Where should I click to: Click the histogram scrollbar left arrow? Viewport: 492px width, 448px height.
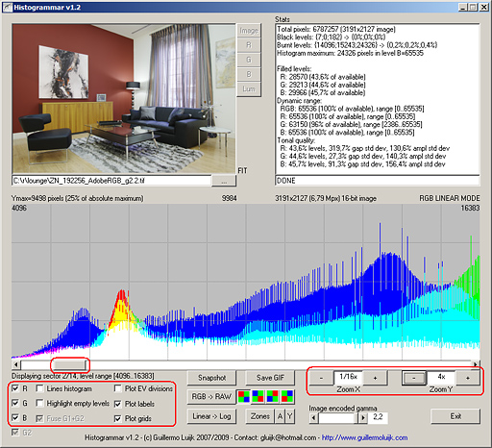[x=15, y=364]
